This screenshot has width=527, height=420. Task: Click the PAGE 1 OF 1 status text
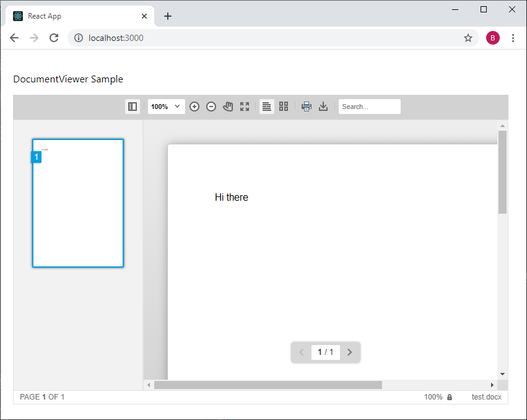click(42, 397)
